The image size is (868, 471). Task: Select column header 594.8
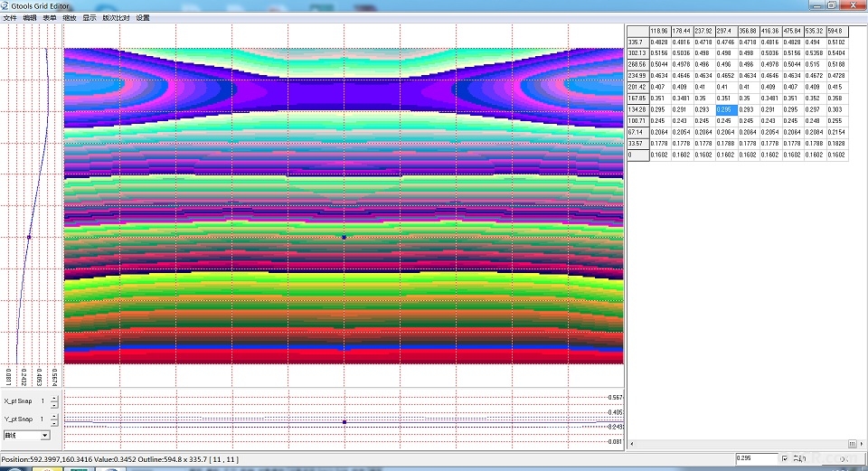click(x=837, y=31)
